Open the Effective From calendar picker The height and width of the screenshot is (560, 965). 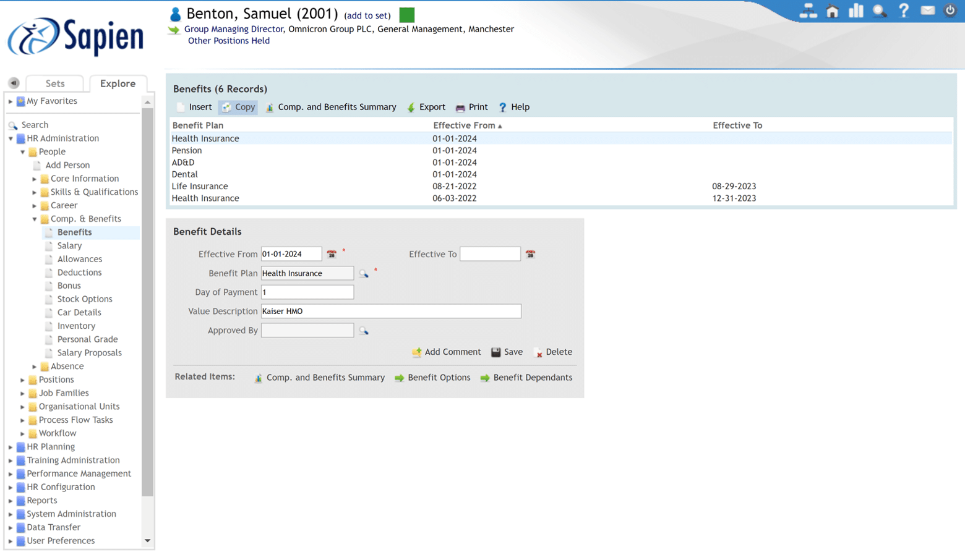(x=332, y=253)
